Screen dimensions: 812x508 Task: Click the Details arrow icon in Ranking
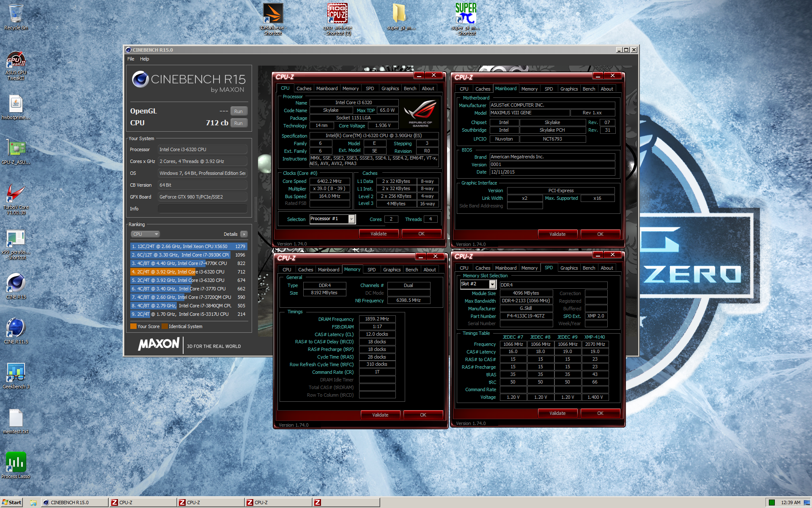click(x=244, y=234)
